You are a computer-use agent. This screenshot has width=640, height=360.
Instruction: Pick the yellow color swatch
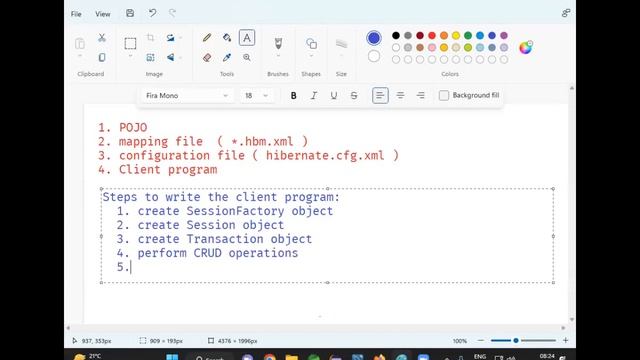pos(456,36)
